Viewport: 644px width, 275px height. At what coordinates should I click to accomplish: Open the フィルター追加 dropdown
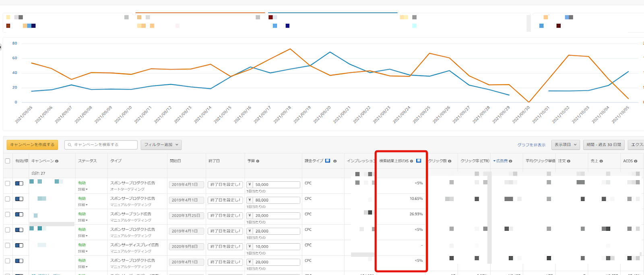click(161, 145)
